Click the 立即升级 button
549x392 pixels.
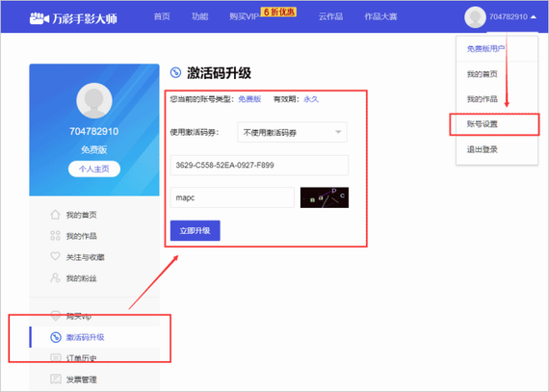pyautogui.click(x=195, y=230)
